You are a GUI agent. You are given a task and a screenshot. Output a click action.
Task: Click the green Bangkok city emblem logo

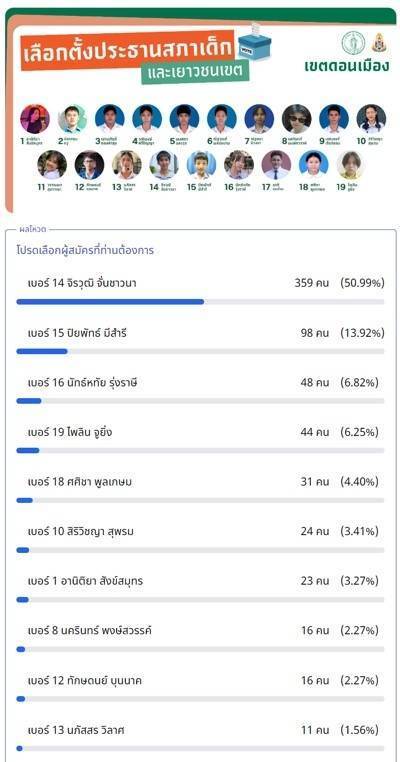(x=352, y=43)
